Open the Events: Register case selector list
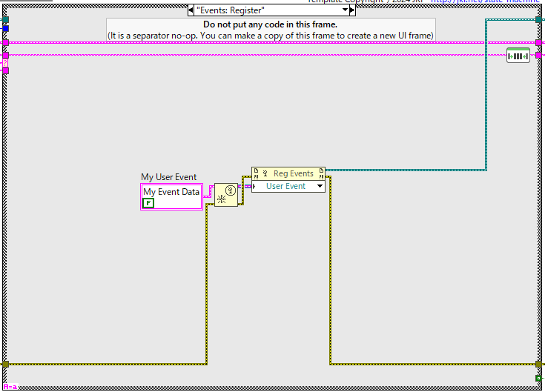The image size is (545, 392). point(271,10)
